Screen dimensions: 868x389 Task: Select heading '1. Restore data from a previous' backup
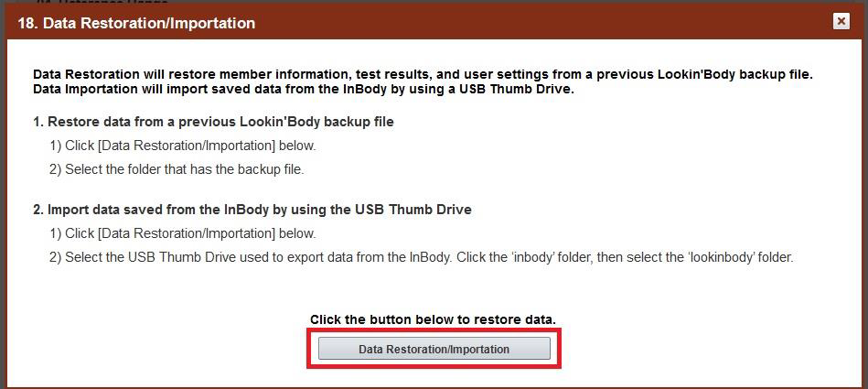(x=213, y=122)
